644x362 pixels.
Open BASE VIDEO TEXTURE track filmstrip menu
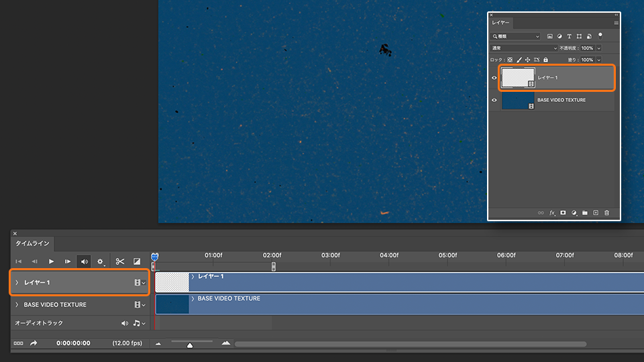pyautogui.click(x=140, y=304)
